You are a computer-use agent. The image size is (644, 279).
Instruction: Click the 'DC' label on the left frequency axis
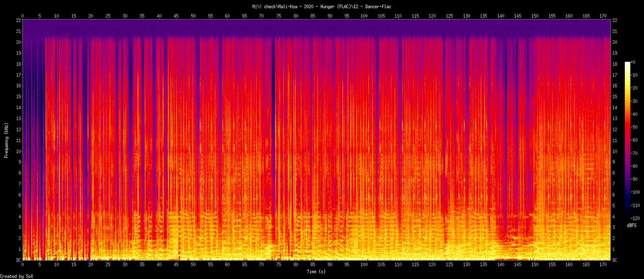(18, 260)
